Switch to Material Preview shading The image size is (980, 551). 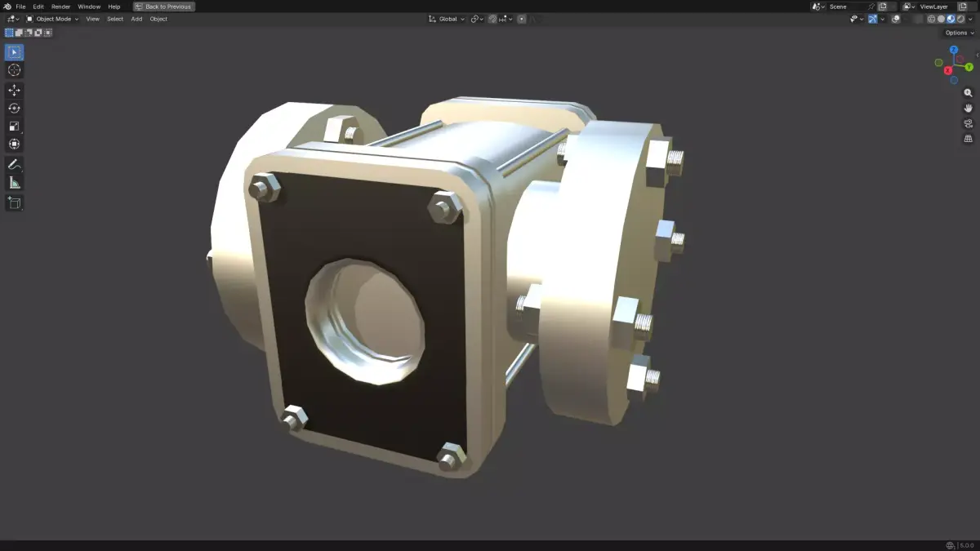(951, 19)
